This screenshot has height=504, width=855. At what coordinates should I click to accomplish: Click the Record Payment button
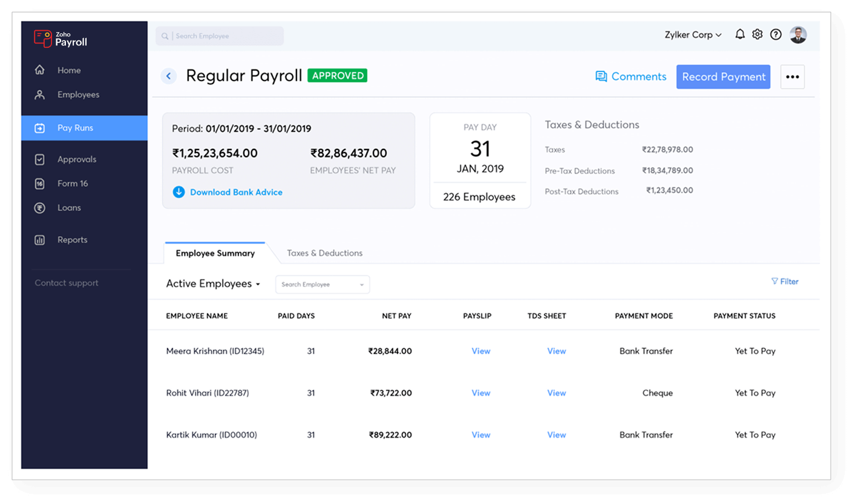(x=723, y=77)
